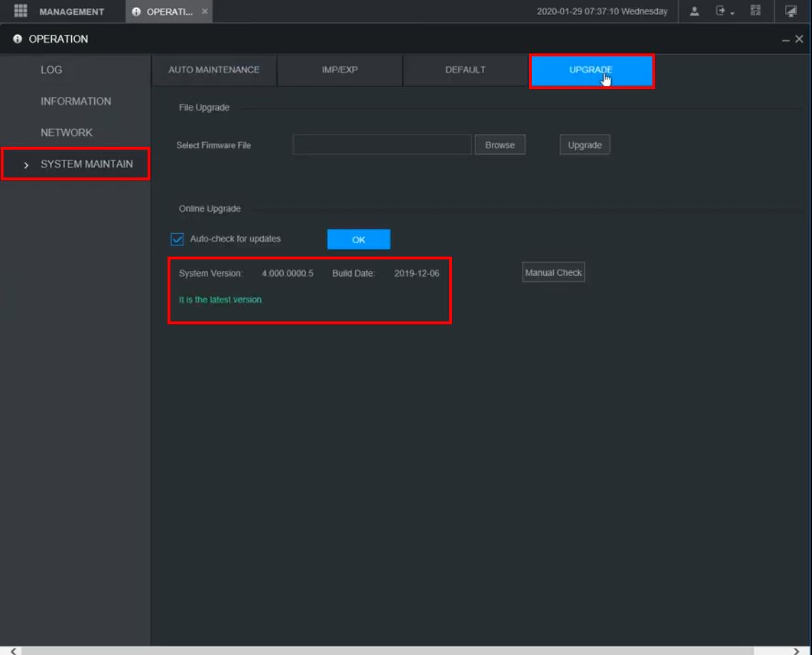Click the blue OK button
Screen dimensions: 812x655
pyautogui.click(x=359, y=239)
